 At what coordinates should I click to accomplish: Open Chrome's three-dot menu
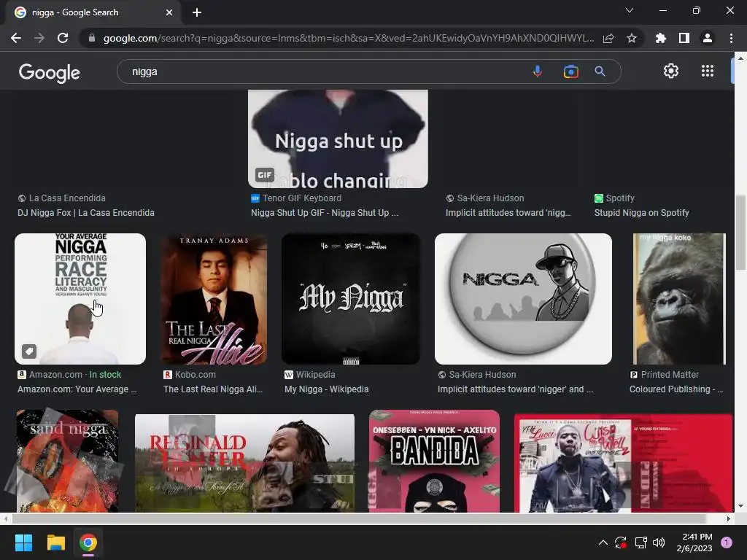click(731, 38)
